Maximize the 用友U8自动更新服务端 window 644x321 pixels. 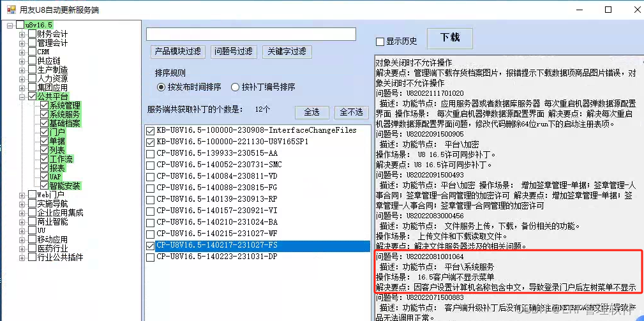click(x=608, y=10)
